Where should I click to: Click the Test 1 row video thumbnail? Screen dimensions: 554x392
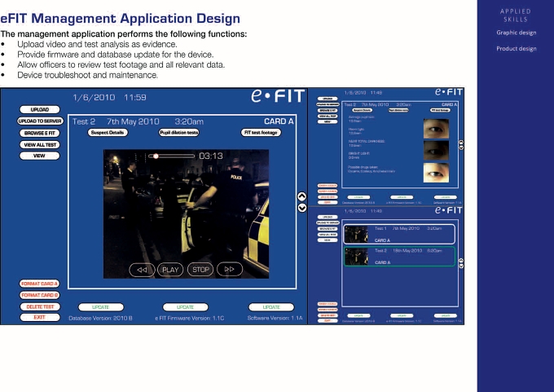click(x=356, y=234)
